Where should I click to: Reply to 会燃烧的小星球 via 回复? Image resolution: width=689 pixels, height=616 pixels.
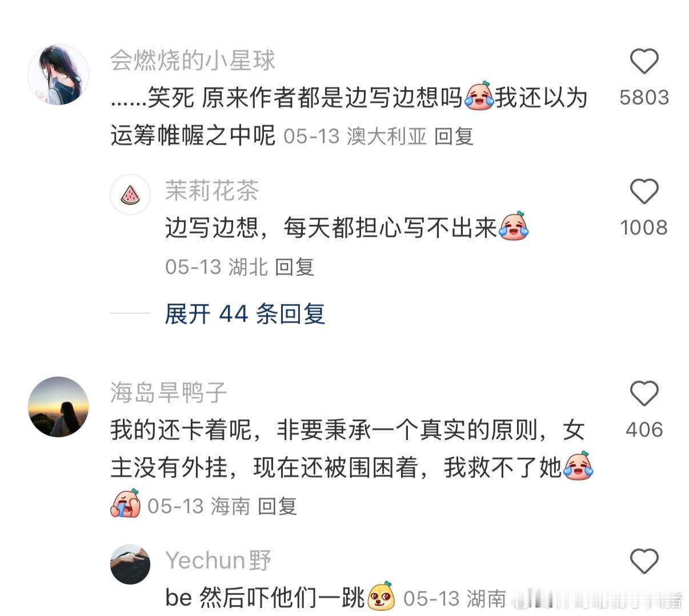(x=454, y=136)
